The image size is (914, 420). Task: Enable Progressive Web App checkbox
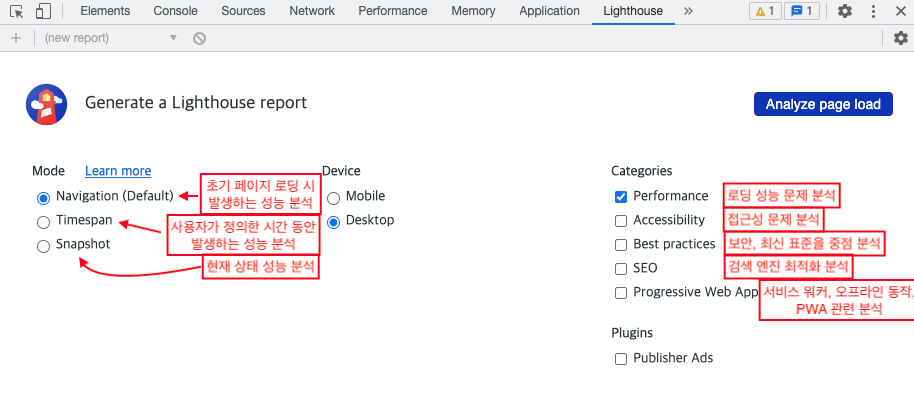pyautogui.click(x=621, y=293)
